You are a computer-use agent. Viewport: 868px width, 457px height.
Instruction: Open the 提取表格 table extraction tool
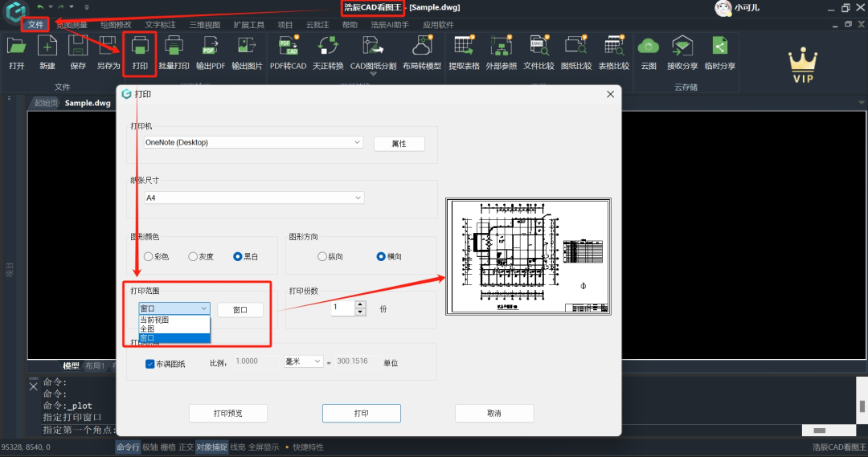[x=464, y=47]
